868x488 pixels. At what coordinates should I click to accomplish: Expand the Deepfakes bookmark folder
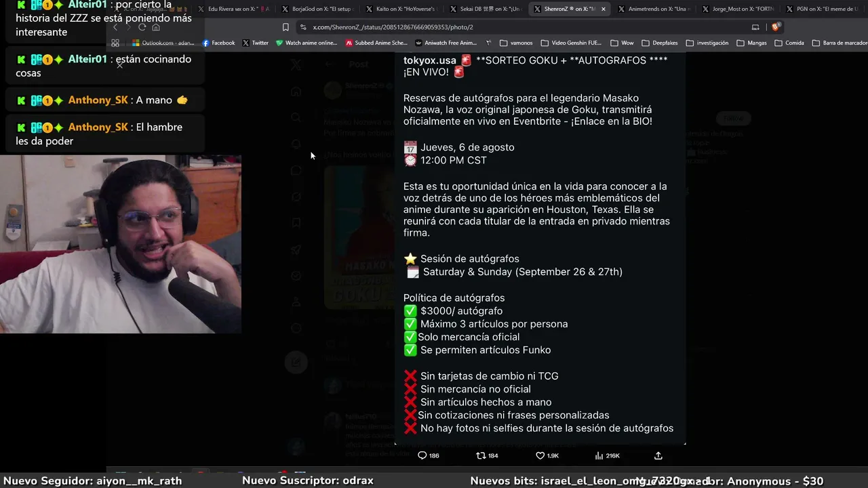click(659, 43)
